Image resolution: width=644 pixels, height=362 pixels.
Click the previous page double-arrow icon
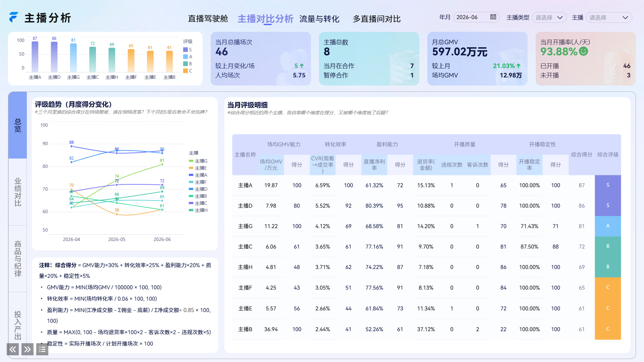click(13, 350)
